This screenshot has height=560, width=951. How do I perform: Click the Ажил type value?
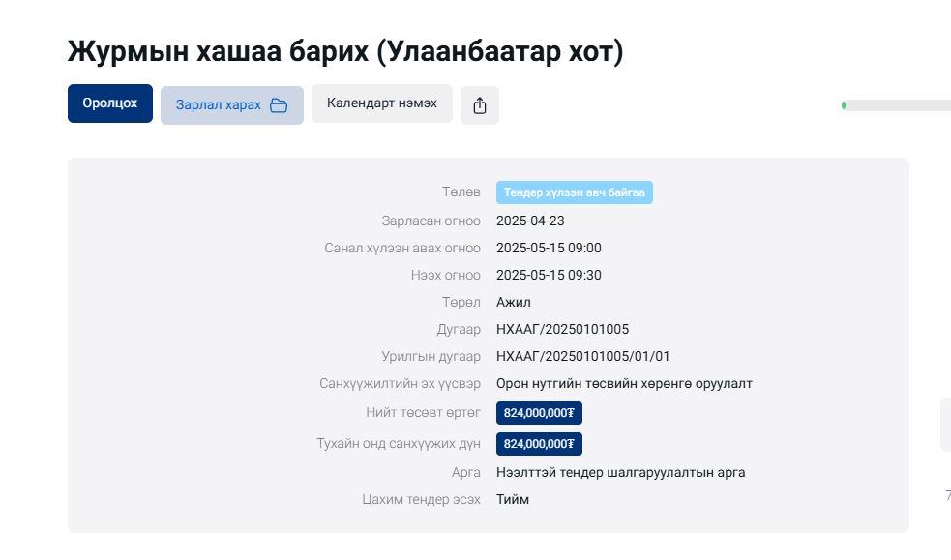click(513, 302)
